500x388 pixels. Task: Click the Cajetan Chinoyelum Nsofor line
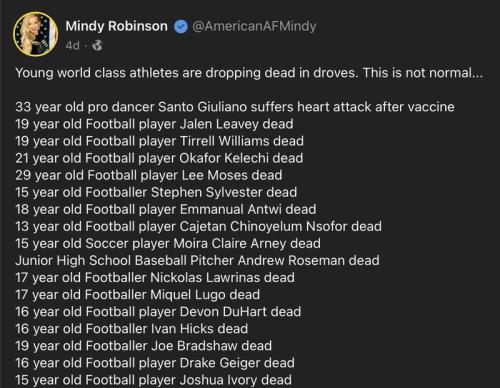199,226
